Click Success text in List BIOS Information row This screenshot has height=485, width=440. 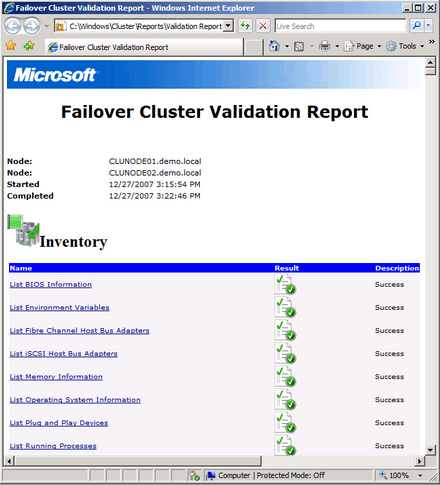coord(389,285)
